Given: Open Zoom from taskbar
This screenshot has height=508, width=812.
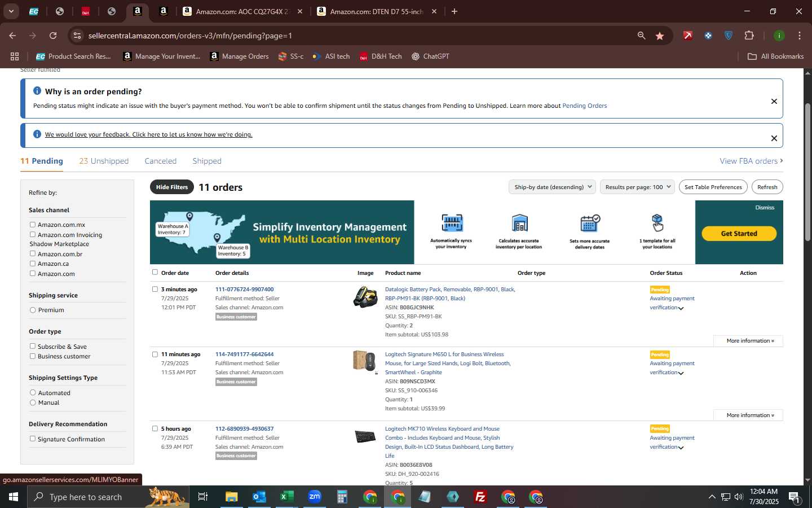Looking at the screenshot, I should coord(315,497).
